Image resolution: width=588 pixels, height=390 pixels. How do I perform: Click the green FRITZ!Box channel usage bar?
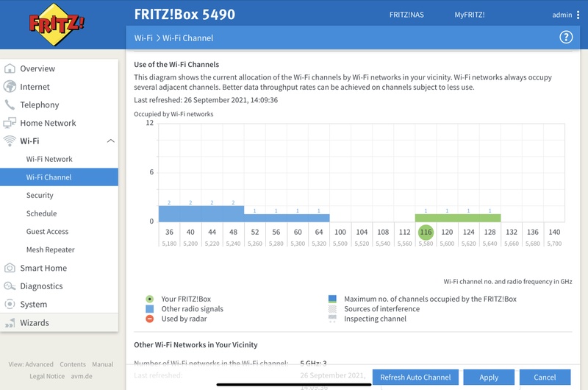(x=457, y=218)
